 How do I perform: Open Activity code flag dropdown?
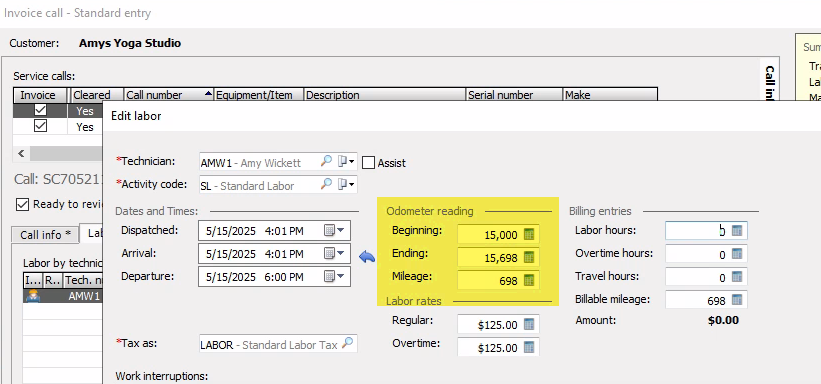click(347, 184)
